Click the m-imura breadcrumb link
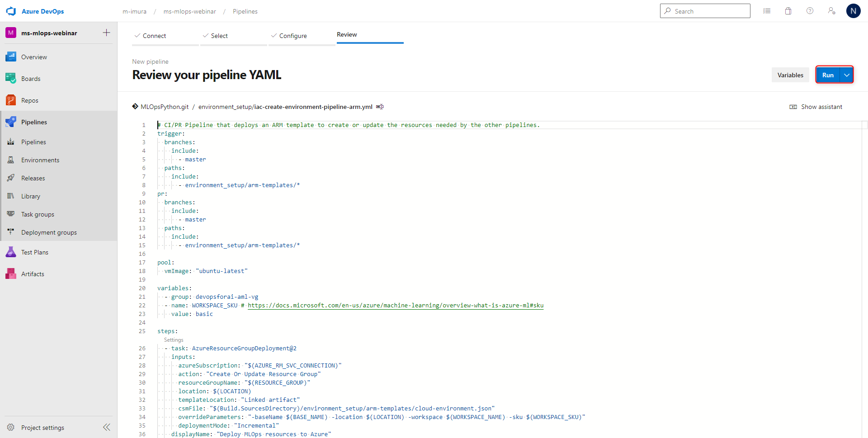The height and width of the screenshot is (438, 868). [x=135, y=11]
